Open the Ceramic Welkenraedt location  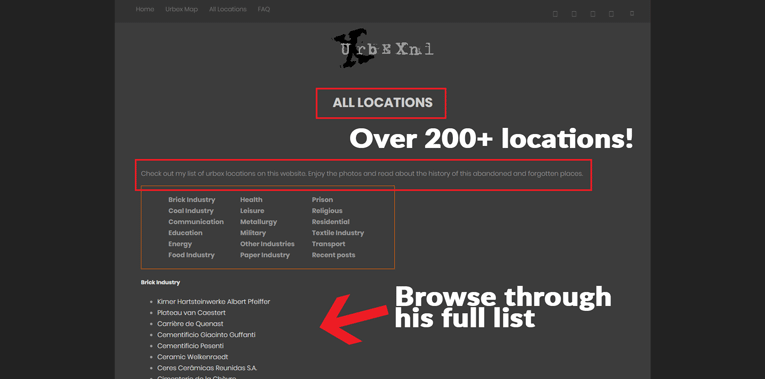pyautogui.click(x=193, y=357)
